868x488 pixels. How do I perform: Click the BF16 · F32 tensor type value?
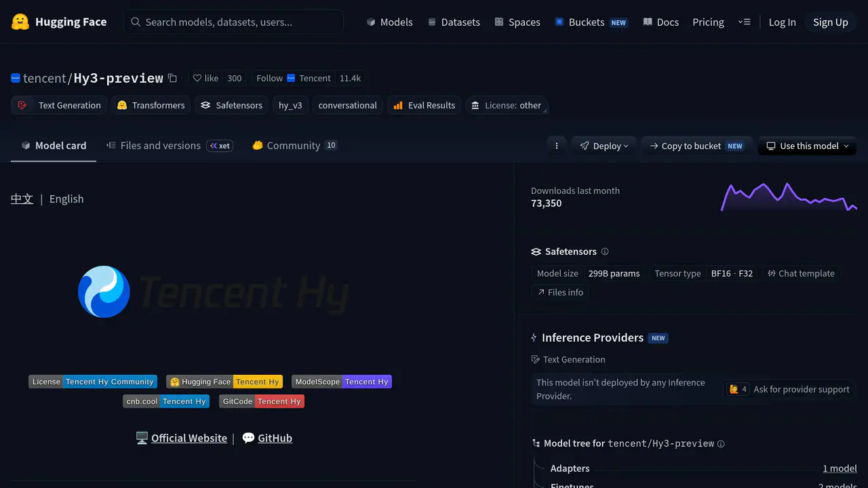click(732, 273)
